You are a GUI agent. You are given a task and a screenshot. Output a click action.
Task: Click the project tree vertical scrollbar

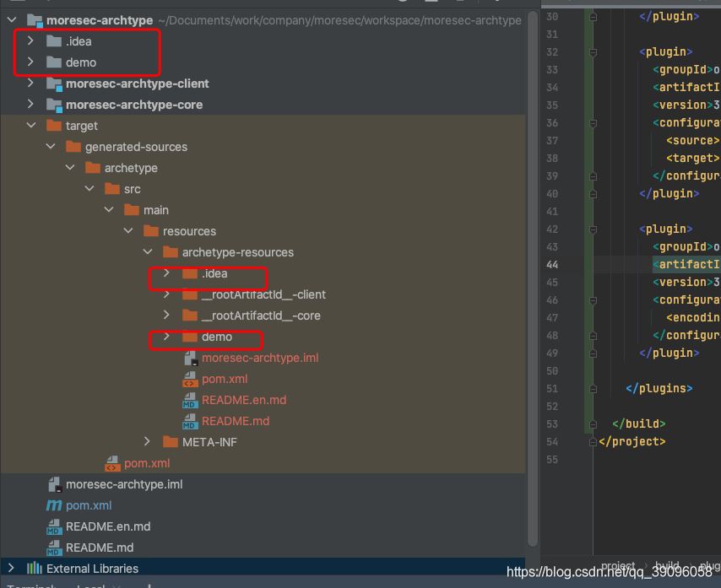pyautogui.click(x=533, y=278)
